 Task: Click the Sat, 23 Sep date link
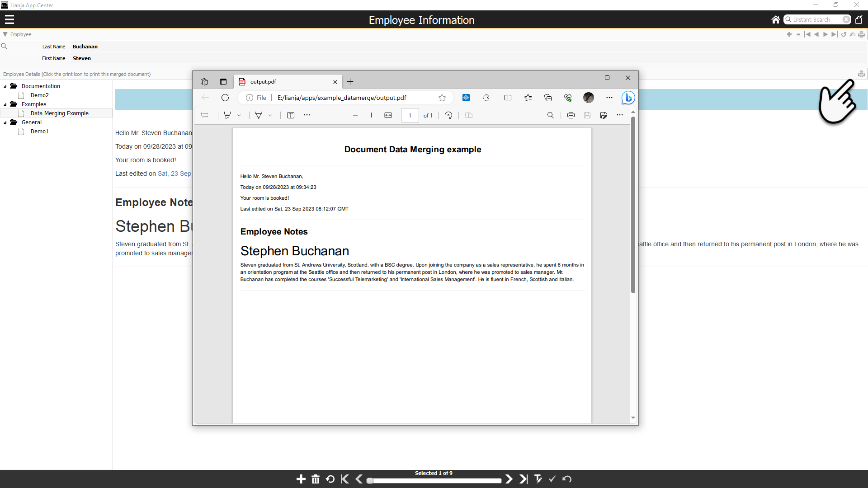pyautogui.click(x=175, y=174)
